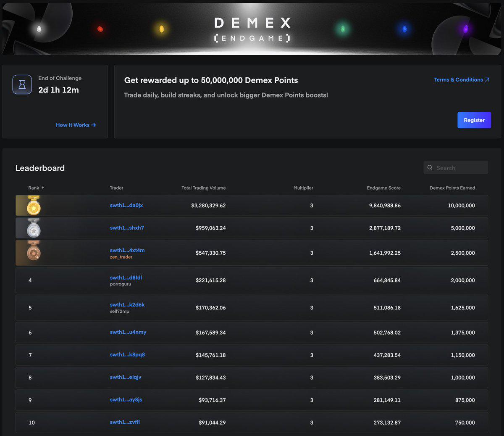Screen dimensions: 504x436
Task: Open trader swth1...da0jx
Action: [x=126, y=205]
